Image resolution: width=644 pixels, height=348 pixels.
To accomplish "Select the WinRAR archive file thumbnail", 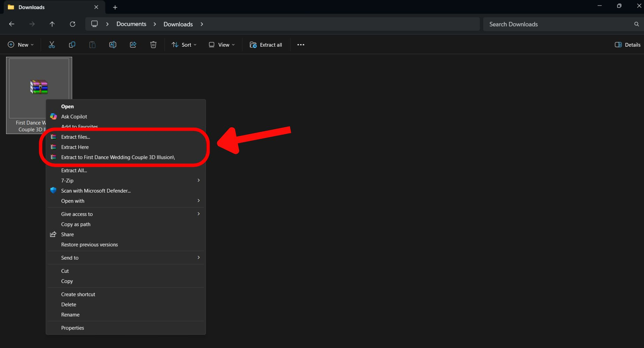I will (x=39, y=88).
